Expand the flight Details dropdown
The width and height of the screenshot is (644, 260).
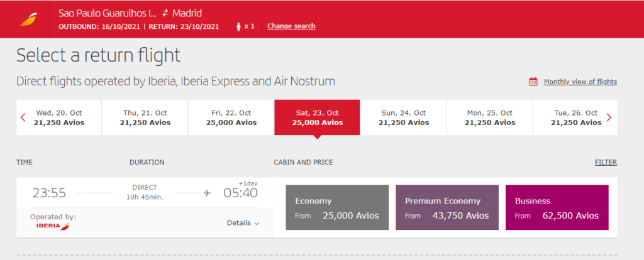243,223
